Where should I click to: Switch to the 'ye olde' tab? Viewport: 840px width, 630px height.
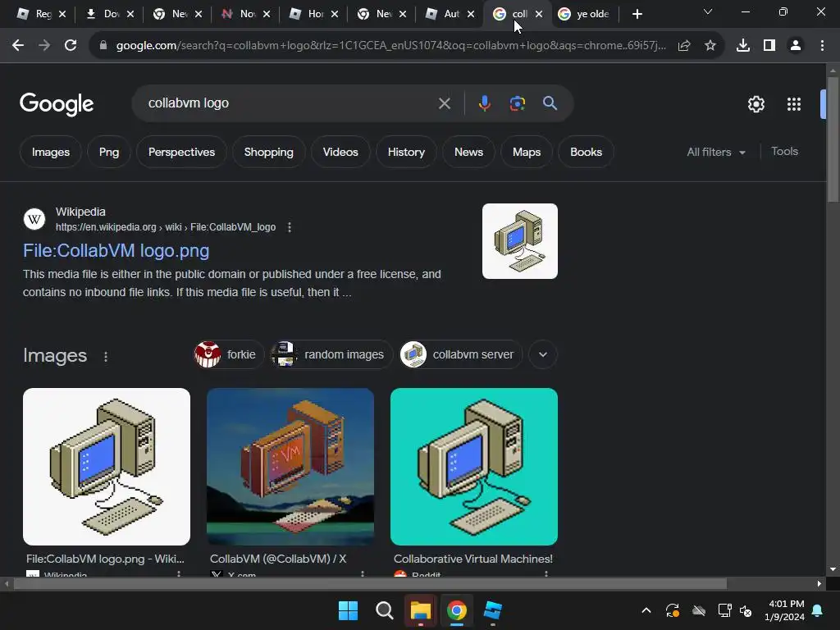click(x=586, y=14)
